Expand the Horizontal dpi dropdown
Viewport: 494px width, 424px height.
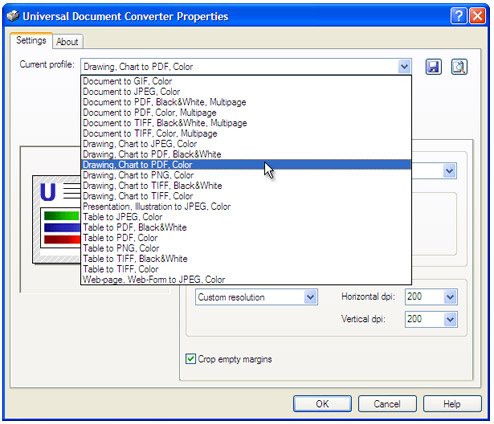pos(450,297)
